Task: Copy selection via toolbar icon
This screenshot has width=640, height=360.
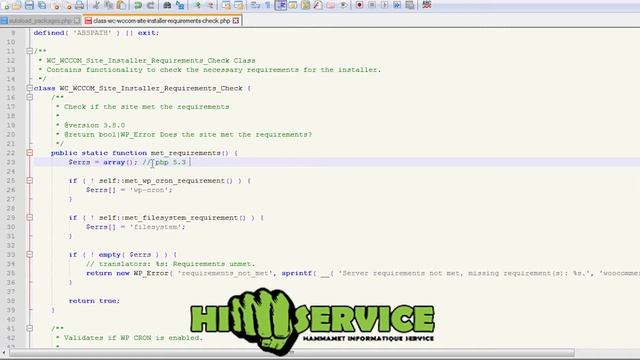Action: pos(109,5)
